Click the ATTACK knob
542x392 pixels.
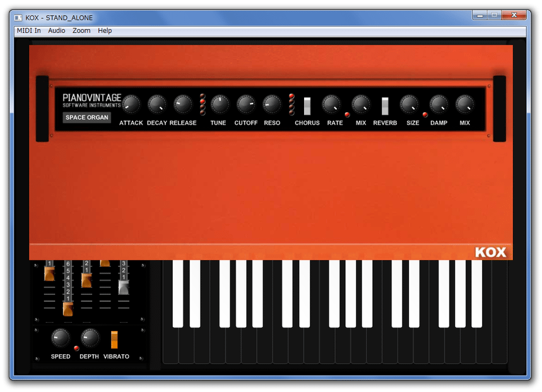(x=131, y=105)
